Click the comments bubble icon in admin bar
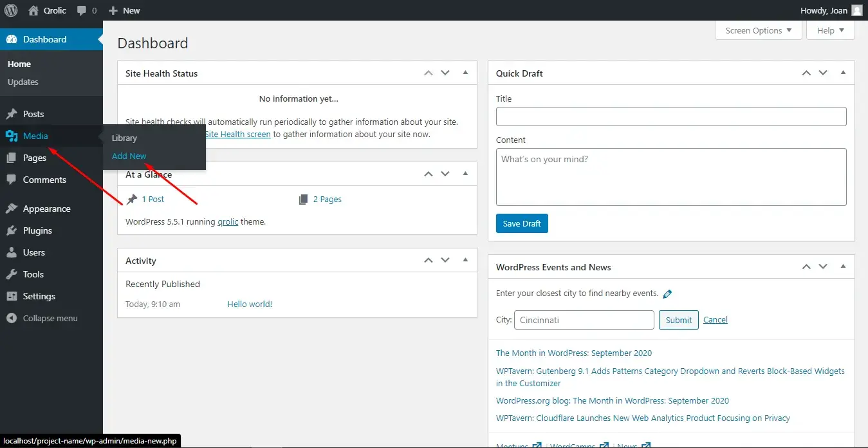Image resolution: width=868 pixels, height=448 pixels. [x=82, y=10]
